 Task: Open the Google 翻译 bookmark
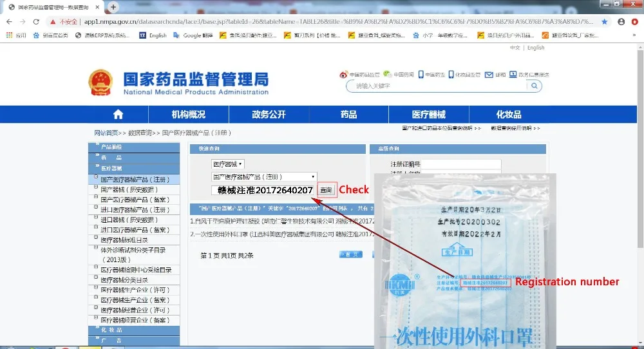[193, 35]
